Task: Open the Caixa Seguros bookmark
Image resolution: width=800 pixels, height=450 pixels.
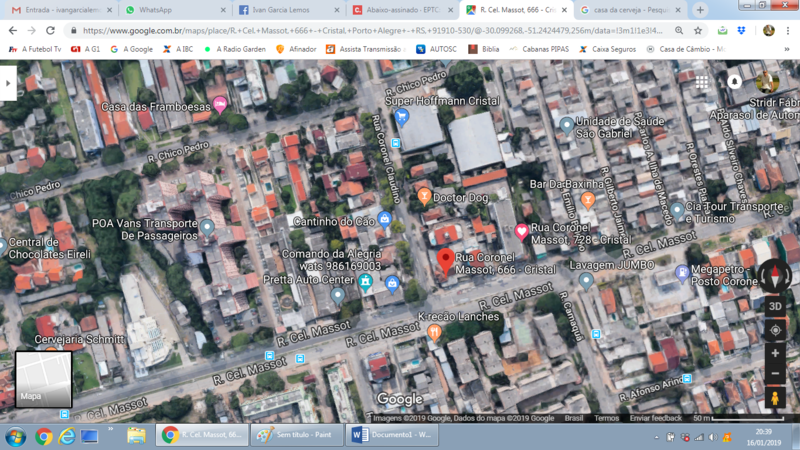Action: tap(607, 49)
